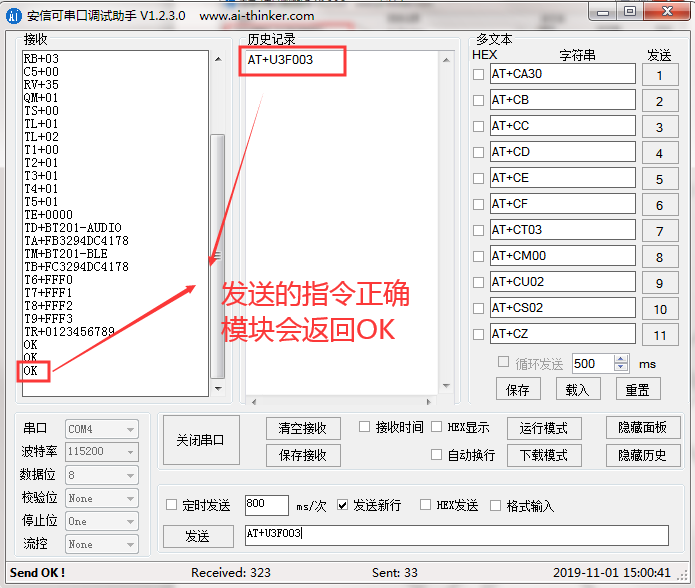Toggle HEX checkbox for AT+CB row
695x588 pixels.
[x=478, y=101]
